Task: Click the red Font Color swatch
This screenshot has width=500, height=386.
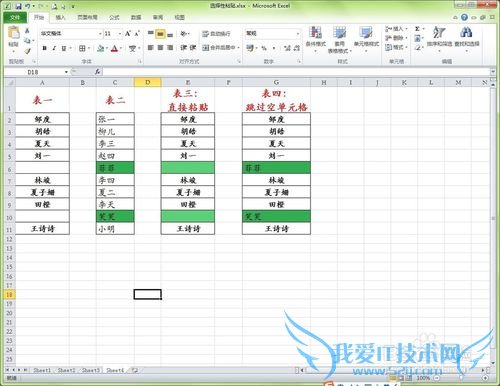Action: coord(114,49)
